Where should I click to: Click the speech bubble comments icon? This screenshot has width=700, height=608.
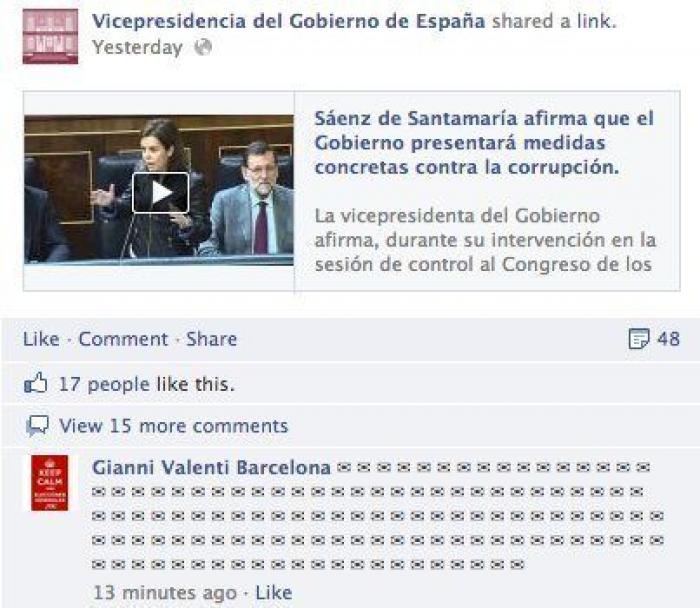(38, 426)
